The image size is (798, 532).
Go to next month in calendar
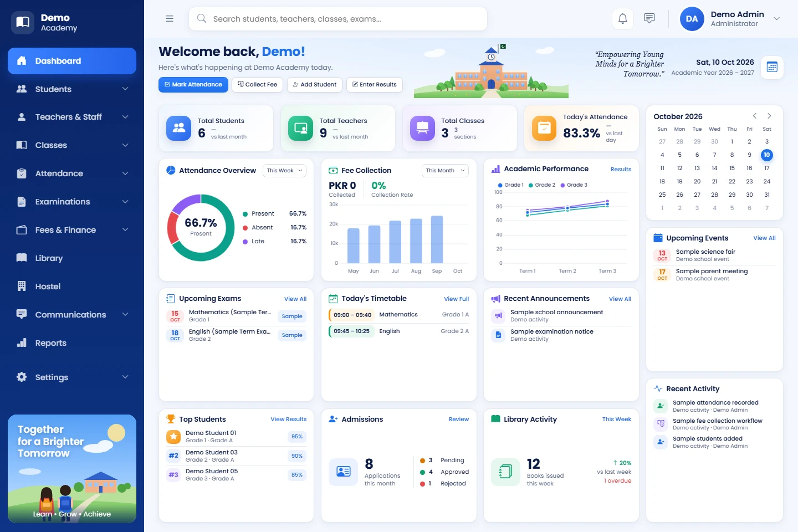click(769, 116)
